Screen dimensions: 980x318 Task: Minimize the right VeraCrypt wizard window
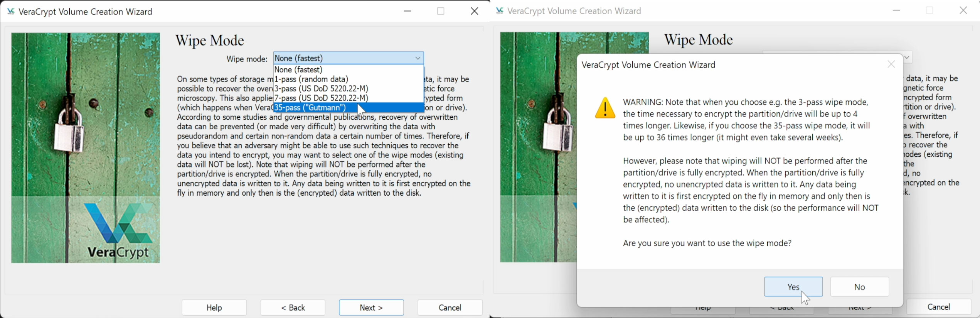(x=896, y=10)
